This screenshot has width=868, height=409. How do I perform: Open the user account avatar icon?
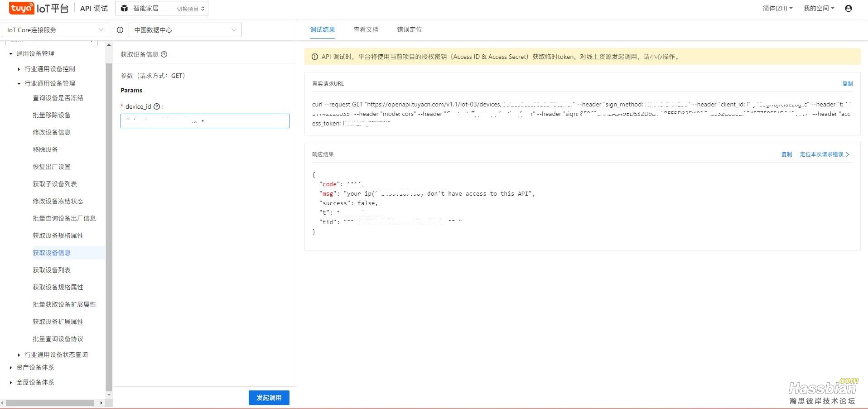coord(849,8)
